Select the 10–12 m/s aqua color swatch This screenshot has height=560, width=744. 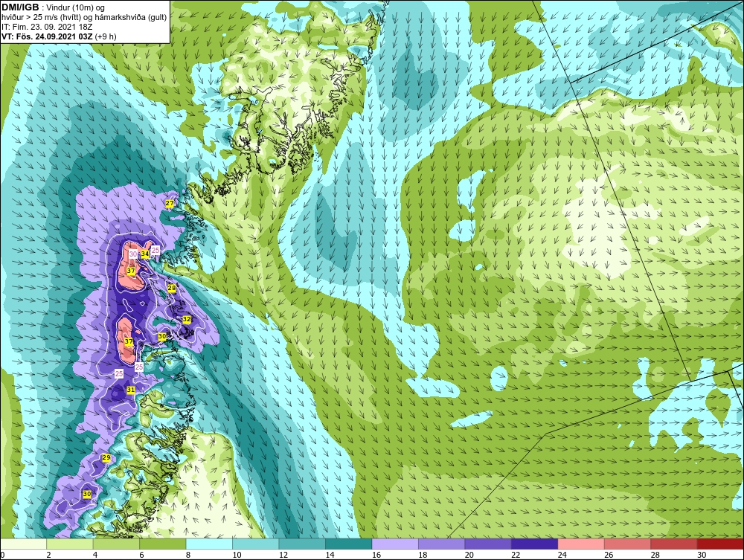[256, 544]
